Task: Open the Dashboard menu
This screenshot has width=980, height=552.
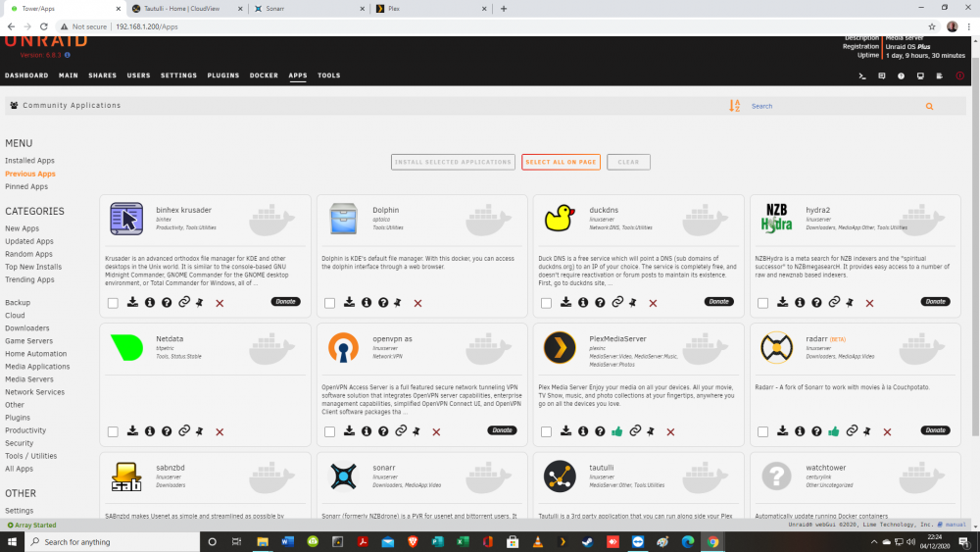Action: (x=26, y=75)
